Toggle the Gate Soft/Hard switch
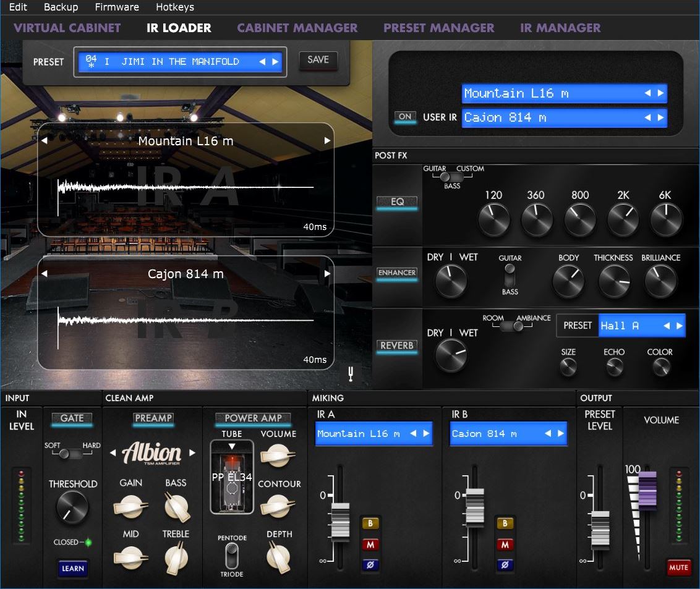This screenshot has height=589, width=700. 72,454
